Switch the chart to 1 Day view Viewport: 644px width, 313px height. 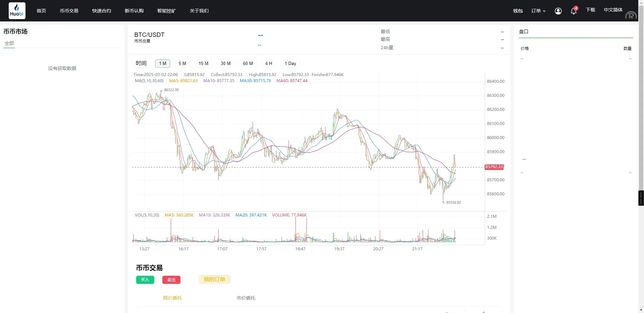pos(290,63)
